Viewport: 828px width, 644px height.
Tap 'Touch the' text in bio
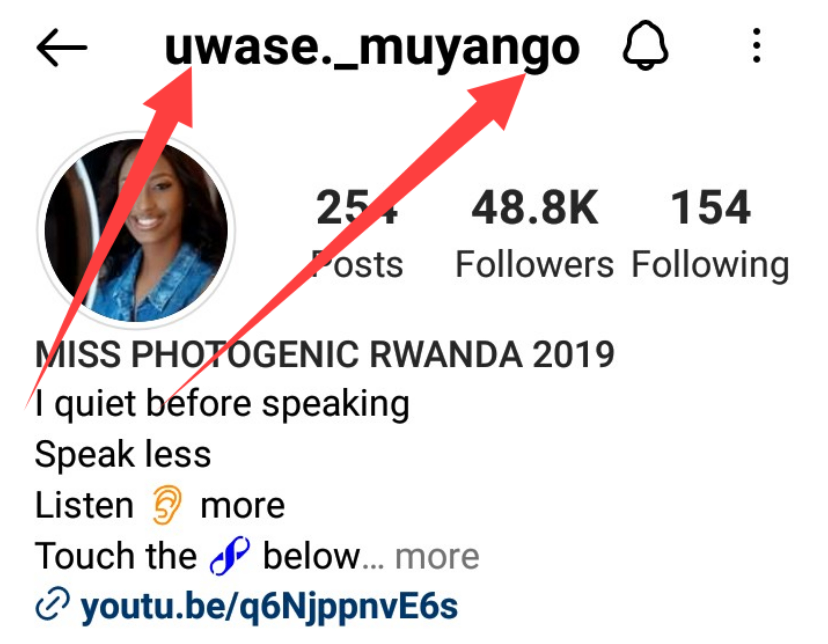click(116, 556)
